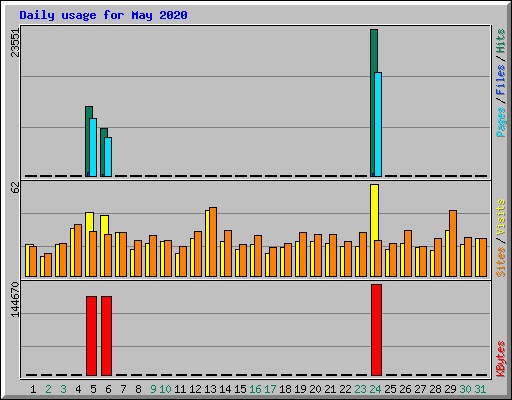Click green day label 24 on the x-axis
512x400 pixels.
click(x=375, y=389)
